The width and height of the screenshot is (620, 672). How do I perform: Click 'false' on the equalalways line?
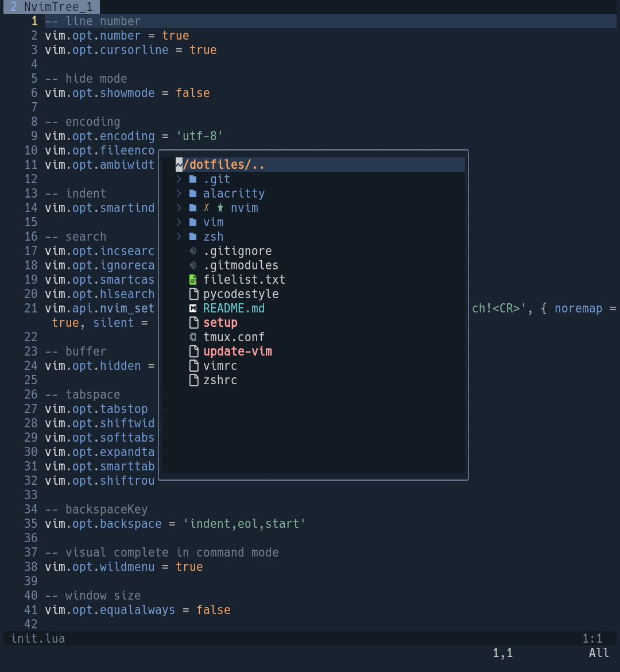pos(214,610)
